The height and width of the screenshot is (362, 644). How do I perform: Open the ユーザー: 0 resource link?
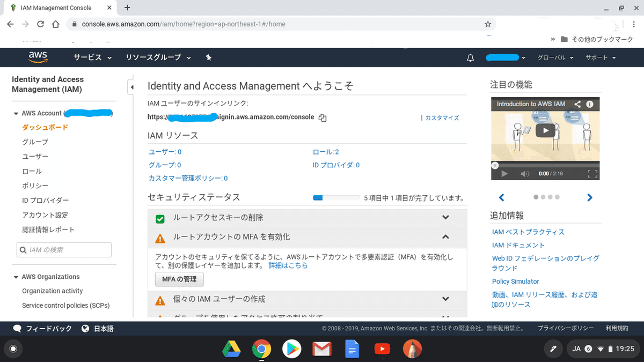click(x=165, y=152)
